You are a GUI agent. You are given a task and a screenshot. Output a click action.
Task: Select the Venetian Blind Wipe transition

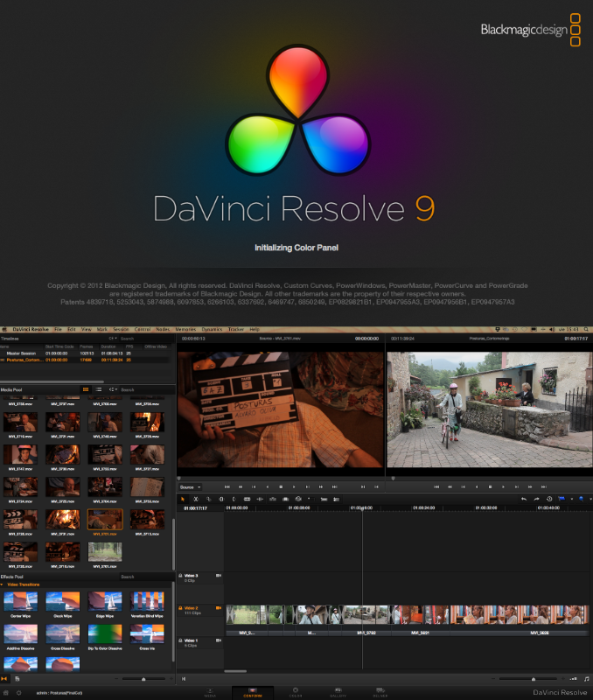147,601
